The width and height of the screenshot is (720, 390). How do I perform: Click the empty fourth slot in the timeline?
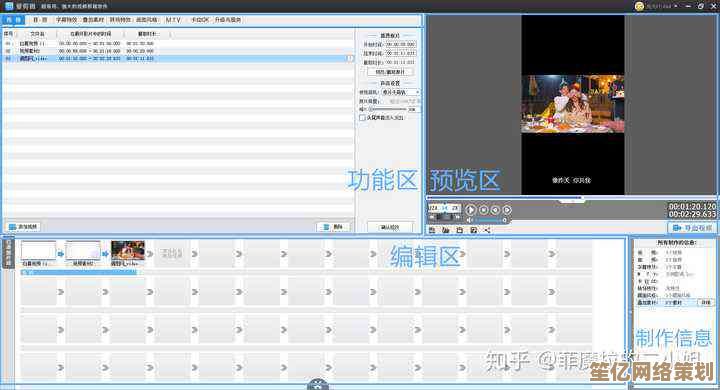click(171, 253)
